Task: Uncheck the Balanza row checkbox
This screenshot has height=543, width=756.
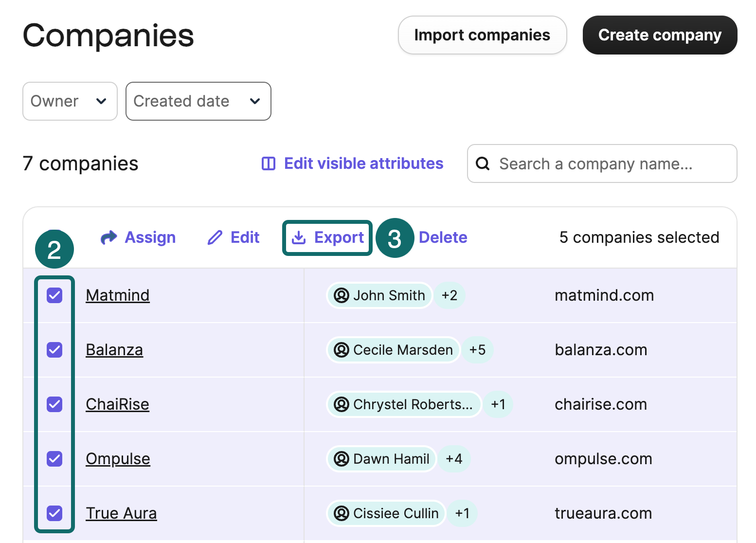Action: click(x=54, y=350)
